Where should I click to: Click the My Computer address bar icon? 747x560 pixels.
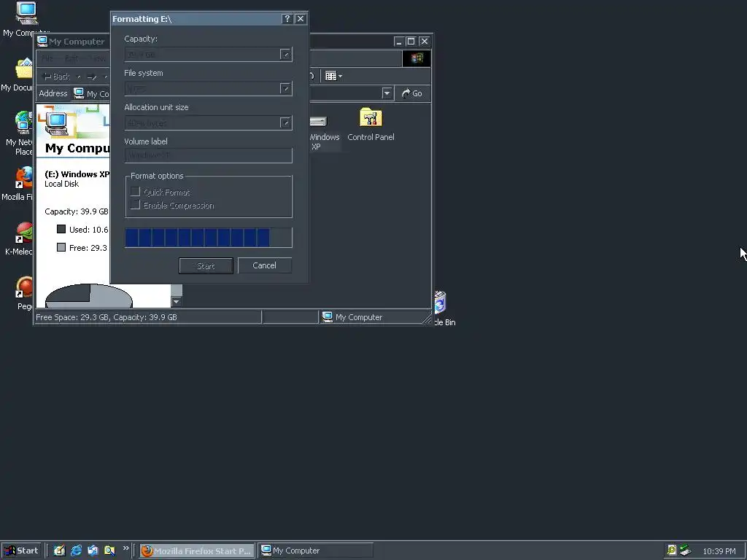tap(79, 93)
